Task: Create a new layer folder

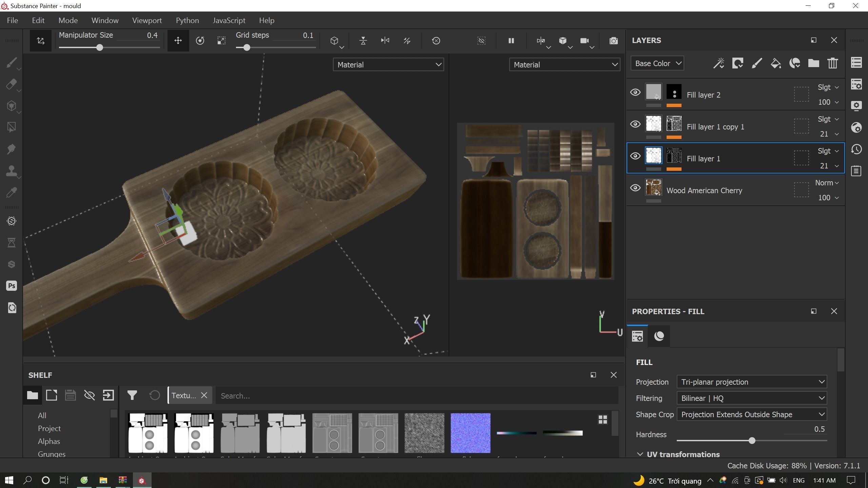Action: pyautogui.click(x=814, y=63)
